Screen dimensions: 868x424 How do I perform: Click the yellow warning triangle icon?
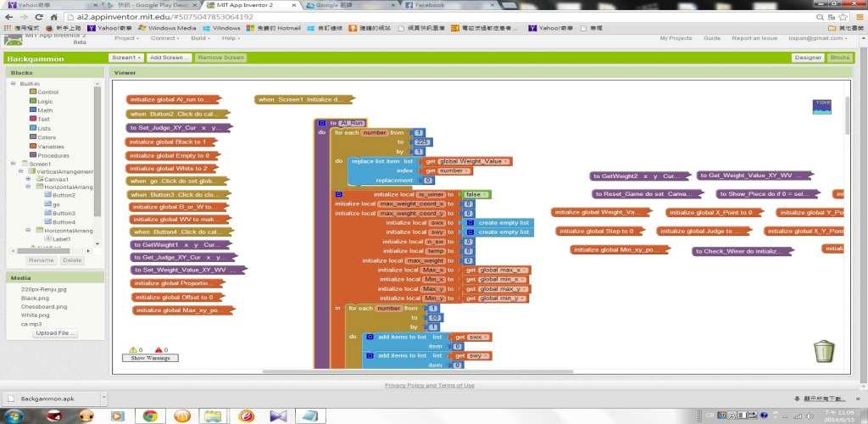[x=133, y=349]
